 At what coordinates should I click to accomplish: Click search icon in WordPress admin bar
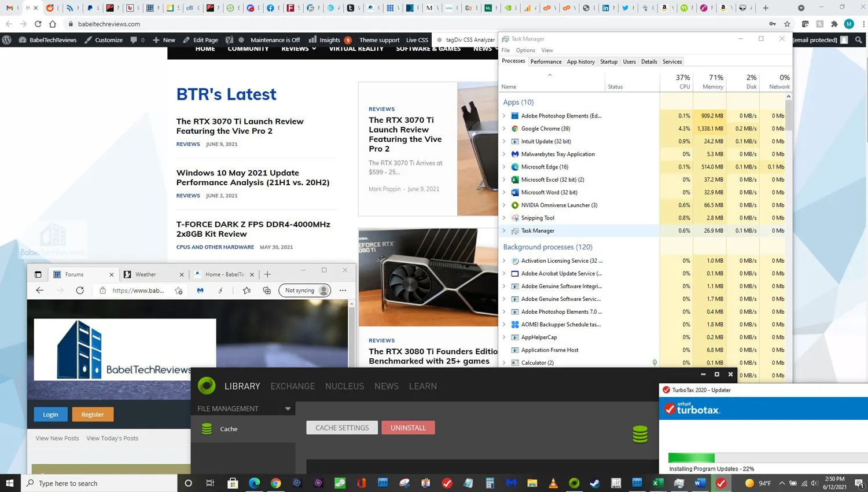pos(859,40)
